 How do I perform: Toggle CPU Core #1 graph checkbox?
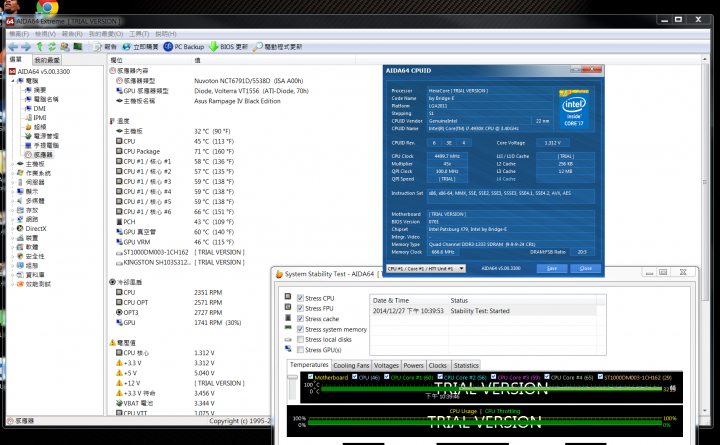pos(387,377)
